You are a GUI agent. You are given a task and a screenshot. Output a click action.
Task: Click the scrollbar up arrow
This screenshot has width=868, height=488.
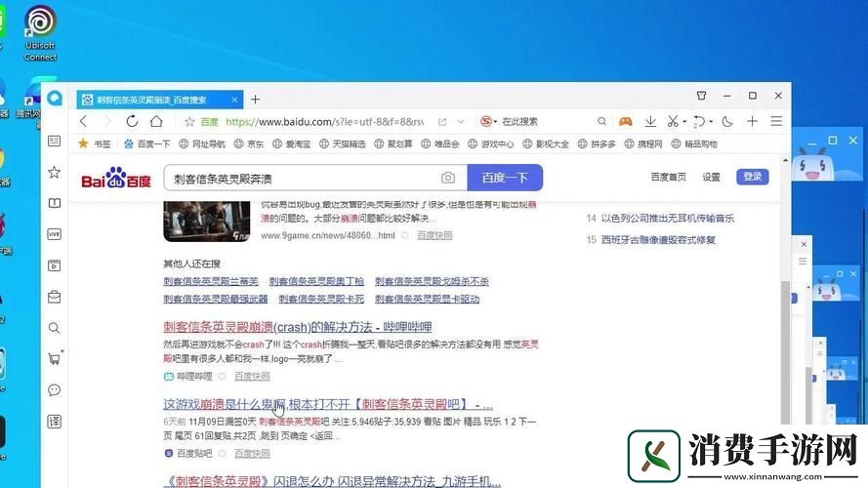point(785,160)
